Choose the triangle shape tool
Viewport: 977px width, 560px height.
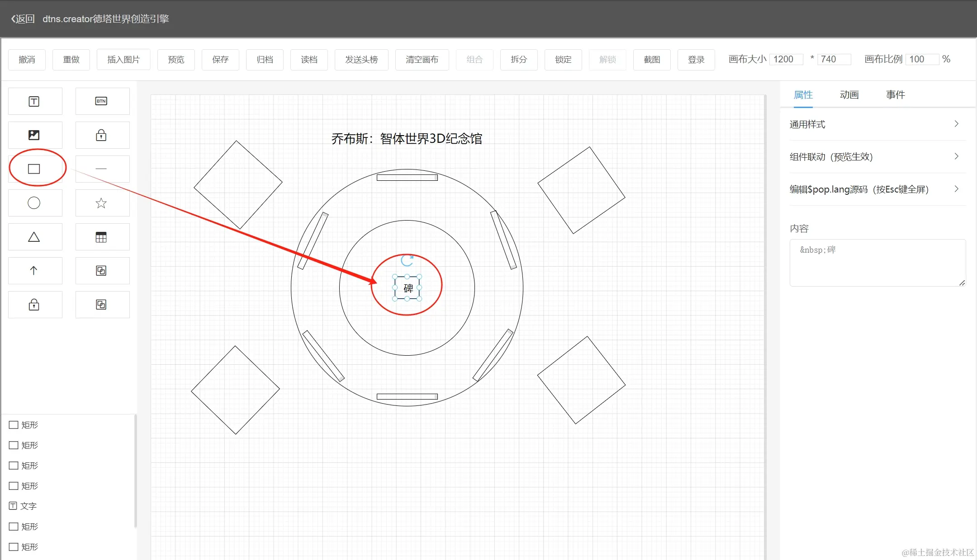34,237
